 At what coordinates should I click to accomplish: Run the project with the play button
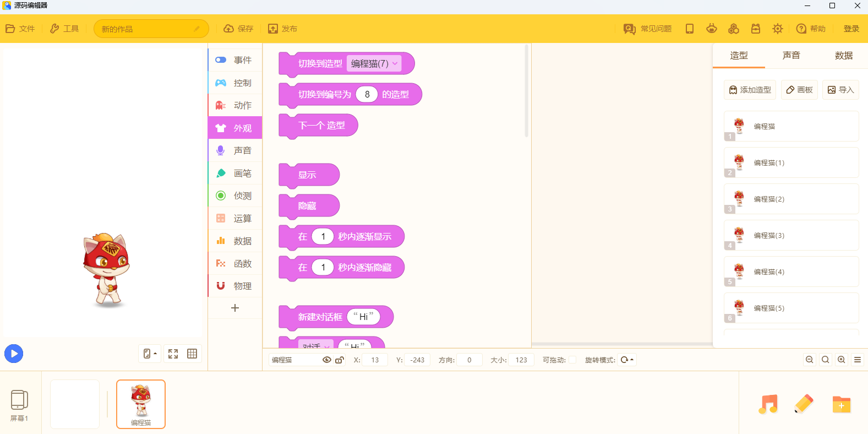click(14, 354)
